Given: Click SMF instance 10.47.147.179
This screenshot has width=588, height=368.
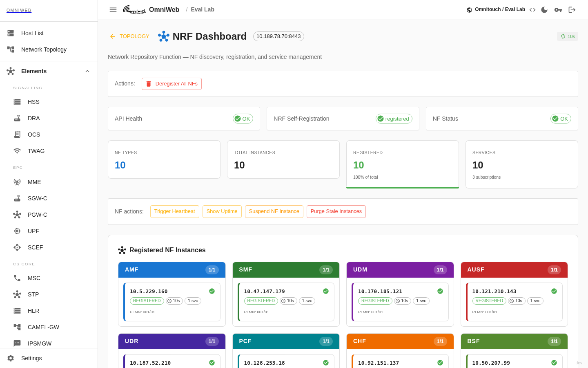Looking at the screenshot, I should (x=286, y=302).
